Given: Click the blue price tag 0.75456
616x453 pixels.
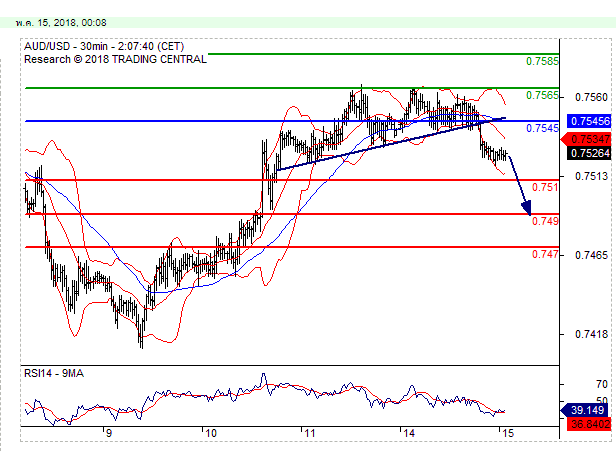Looking at the screenshot, I should [589, 121].
